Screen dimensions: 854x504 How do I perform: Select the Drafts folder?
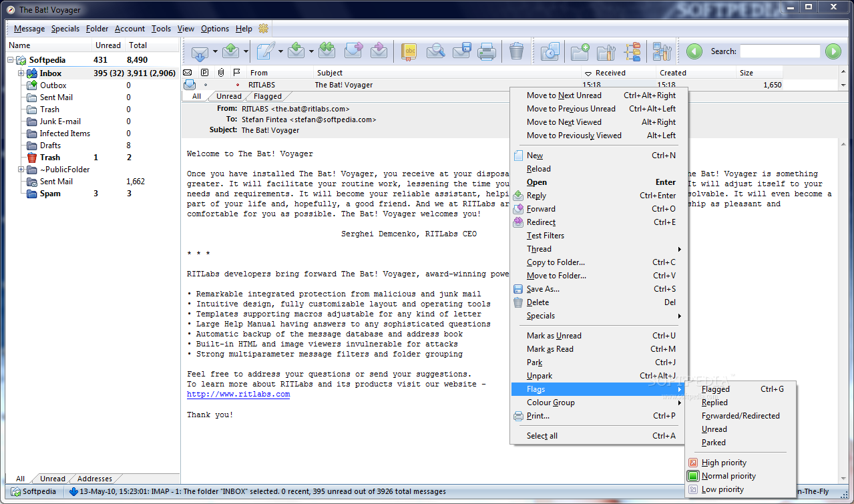[x=50, y=146]
